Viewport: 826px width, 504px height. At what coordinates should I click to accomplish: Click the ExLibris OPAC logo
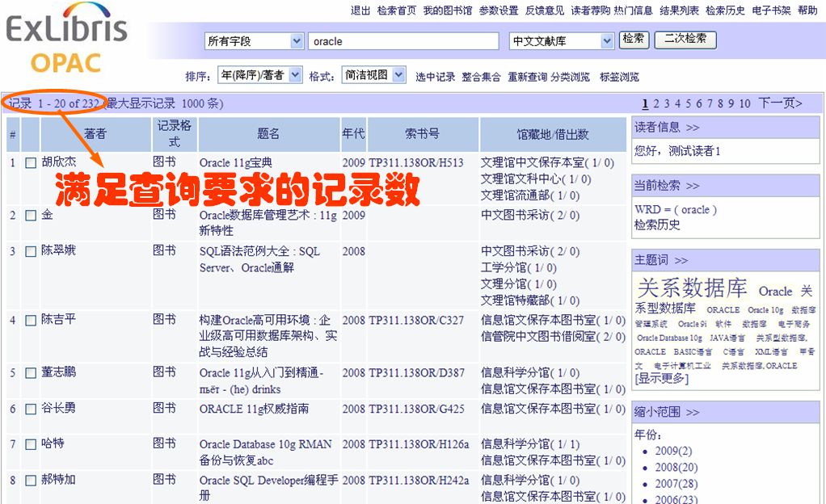point(66,43)
